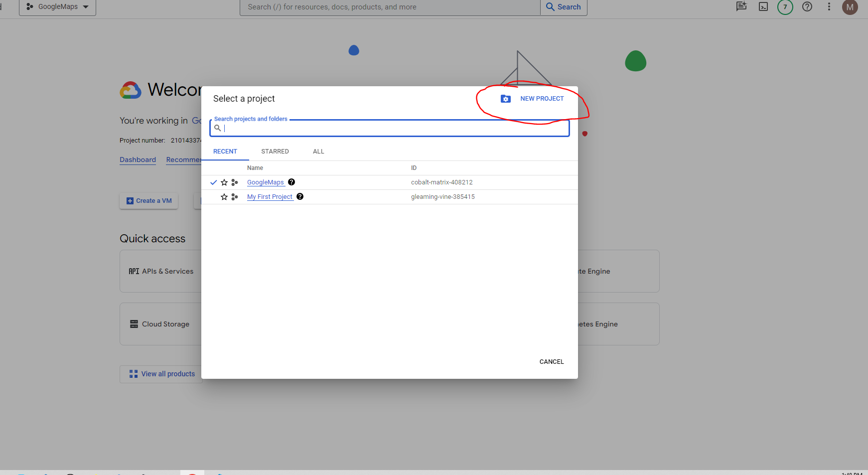Click the magnifier in project search field
Viewport: 868px width, 475px height.
[217, 128]
